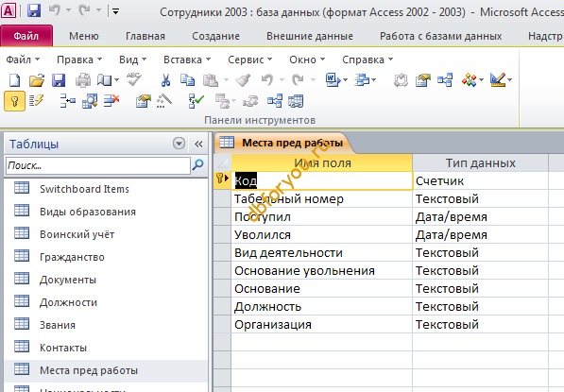564x392 pixels.
Task: Open the Вставка dropdown menu
Action: [x=187, y=60]
